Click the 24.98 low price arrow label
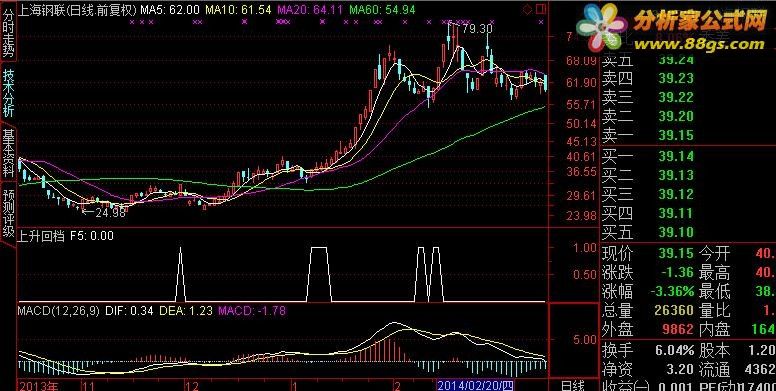The image size is (776, 391). [x=103, y=213]
